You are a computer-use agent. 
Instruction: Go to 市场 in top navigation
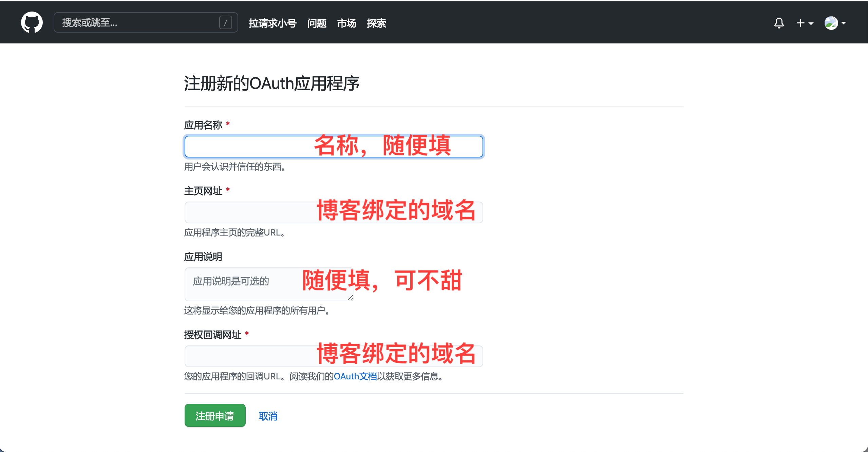click(x=346, y=23)
